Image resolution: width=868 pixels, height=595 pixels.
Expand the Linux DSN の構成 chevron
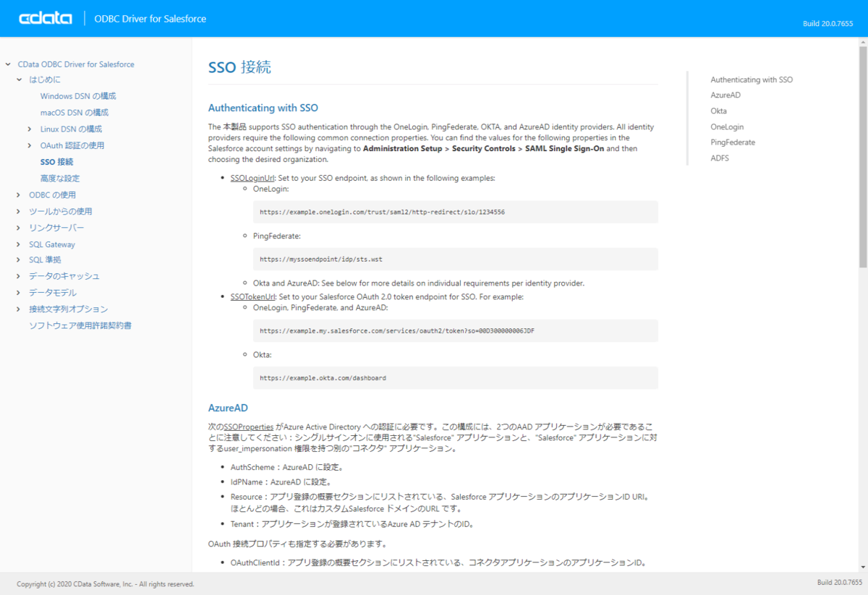coord(30,129)
